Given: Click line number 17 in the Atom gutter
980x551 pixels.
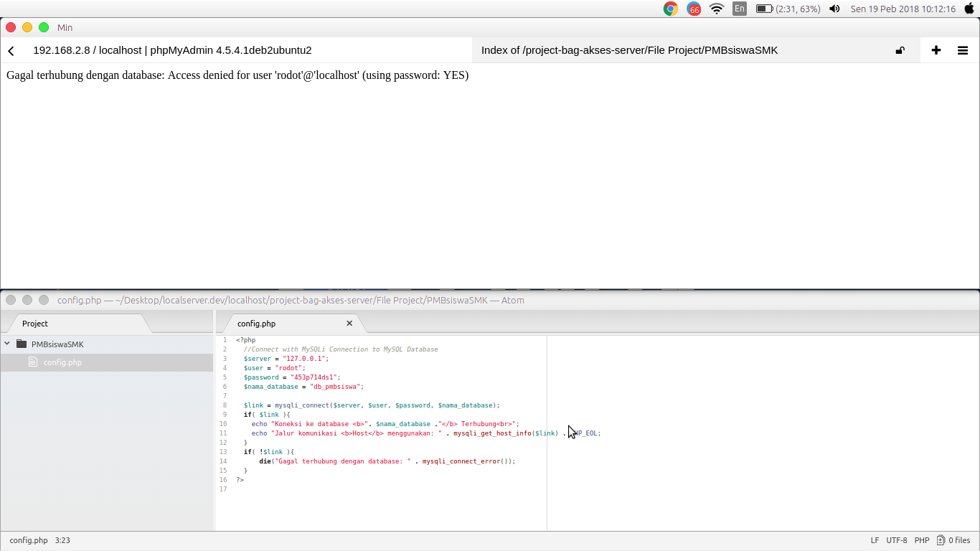Looking at the screenshot, I should tap(223, 489).
